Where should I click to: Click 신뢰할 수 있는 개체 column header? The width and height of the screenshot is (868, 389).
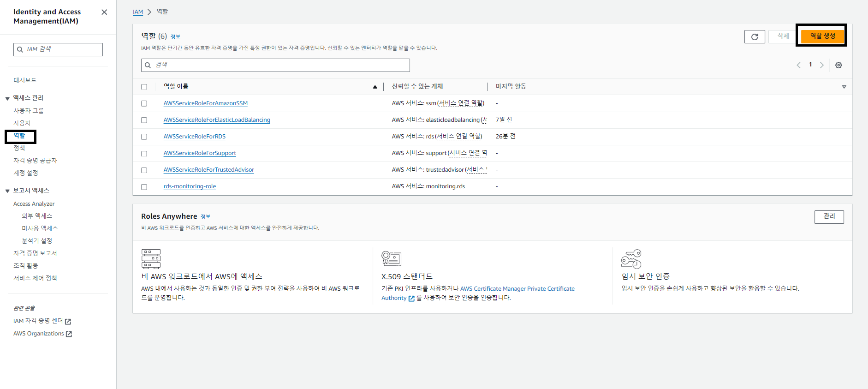pos(417,86)
